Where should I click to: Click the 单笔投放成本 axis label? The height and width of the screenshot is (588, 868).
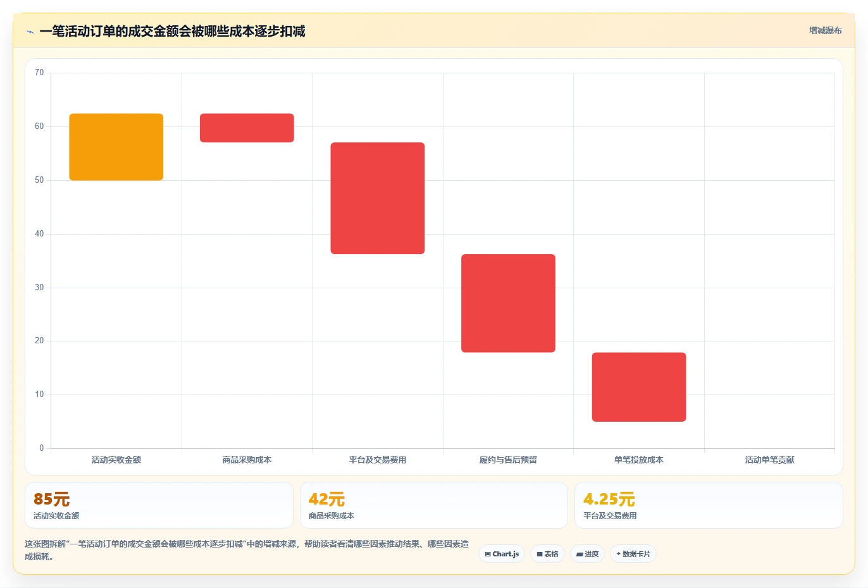639,460
